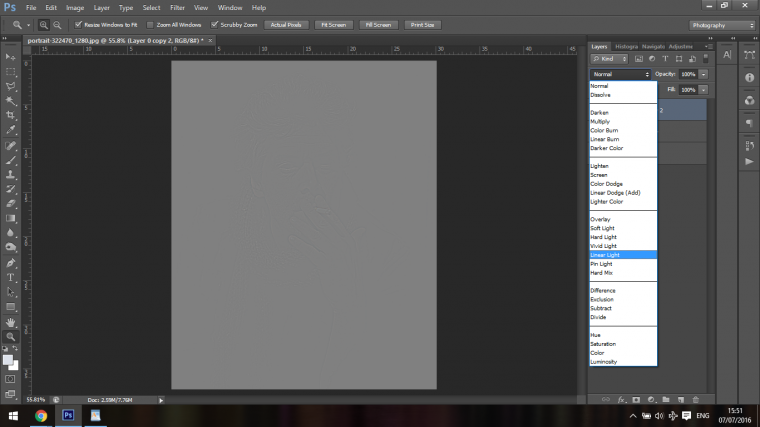
Task: Select the Type tool
Action: [10, 277]
